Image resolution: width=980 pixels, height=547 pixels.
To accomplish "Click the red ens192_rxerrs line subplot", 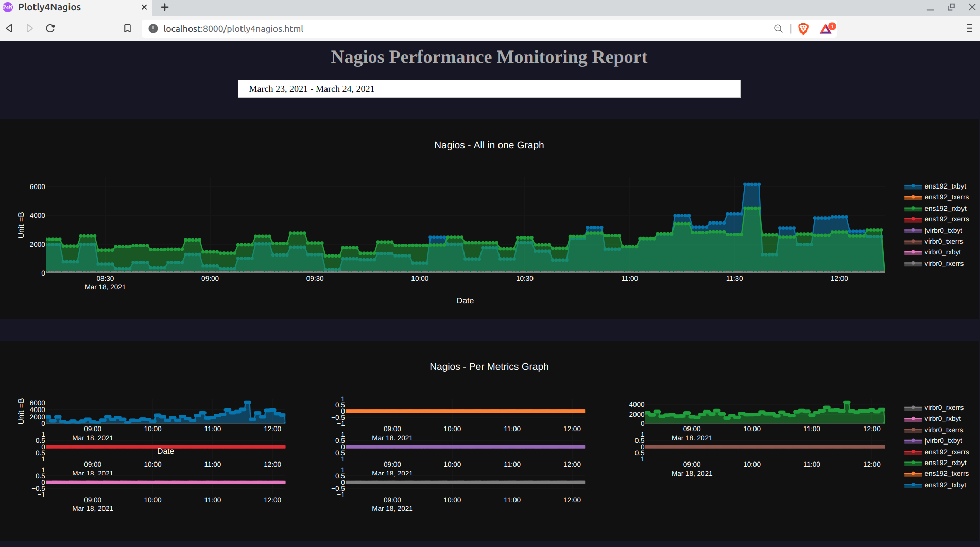I will [x=165, y=447].
